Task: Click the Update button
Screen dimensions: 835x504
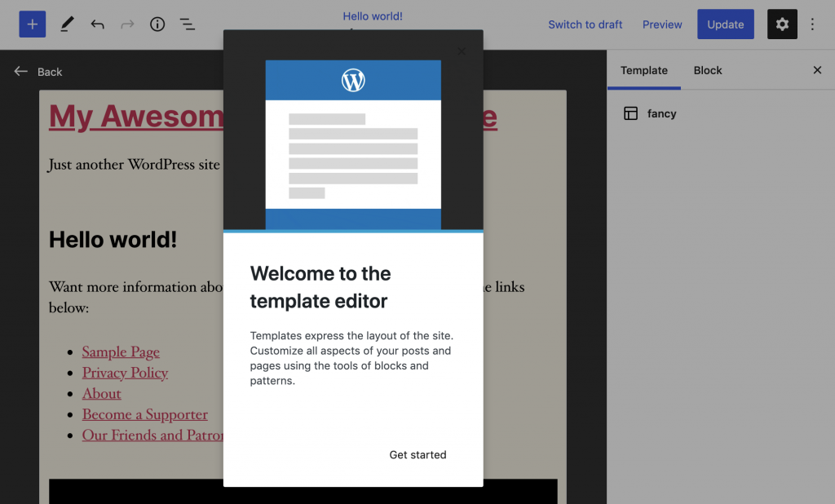Action: pyautogui.click(x=725, y=24)
